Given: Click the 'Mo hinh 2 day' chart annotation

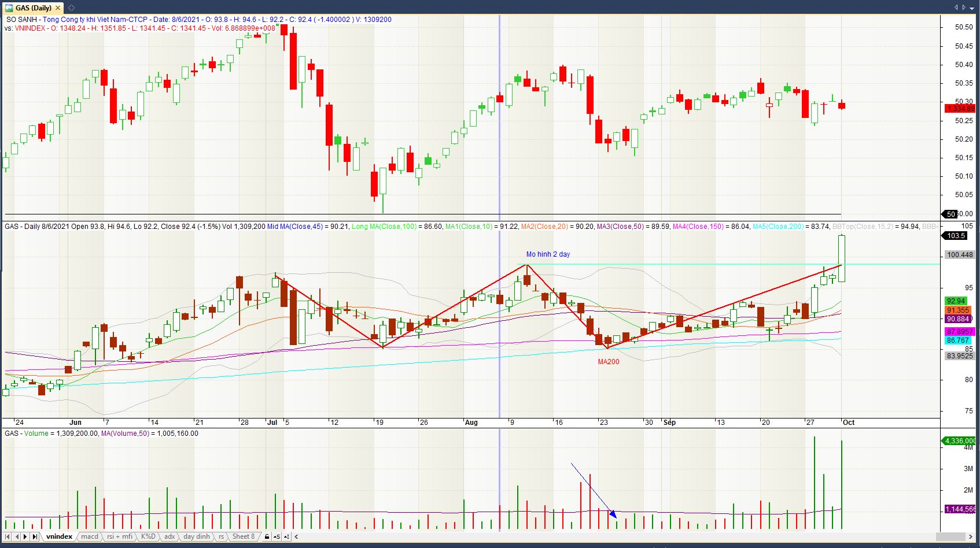Looking at the screenshot, I should [548, 254].
